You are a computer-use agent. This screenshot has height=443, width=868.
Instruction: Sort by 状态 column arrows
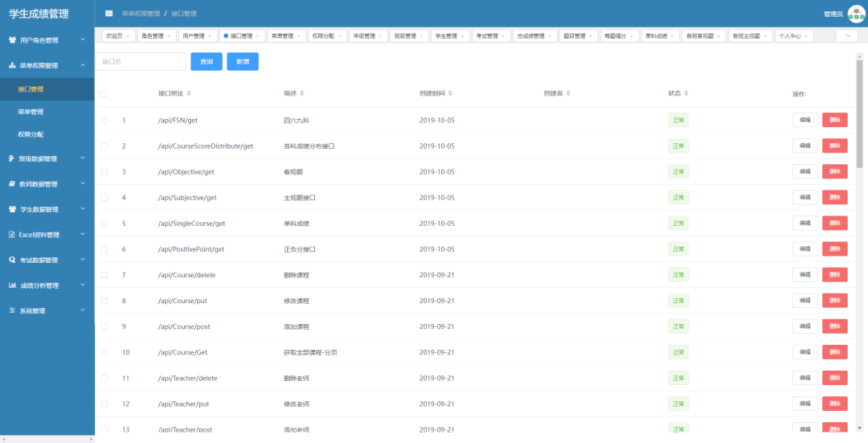(x=686, y=93)
